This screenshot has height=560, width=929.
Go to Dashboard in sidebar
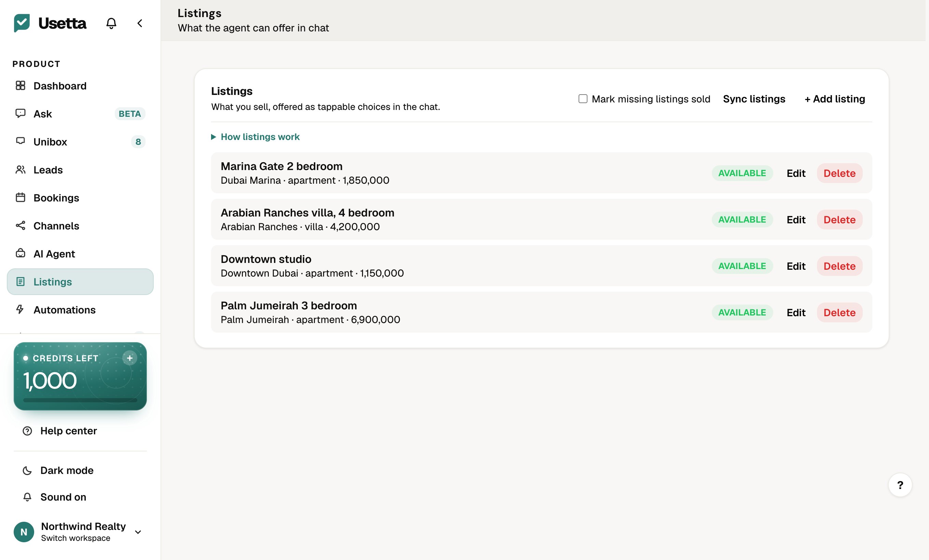pos(80,86)
